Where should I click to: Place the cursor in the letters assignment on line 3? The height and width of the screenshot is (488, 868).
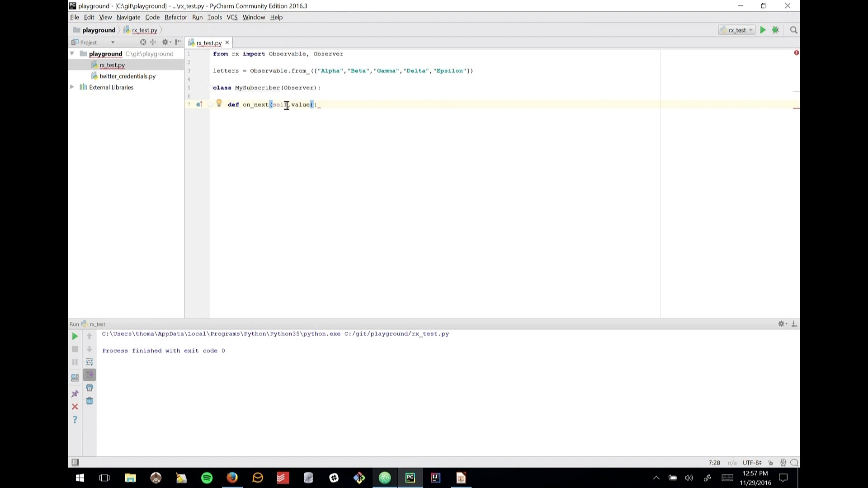click(343, 71)
